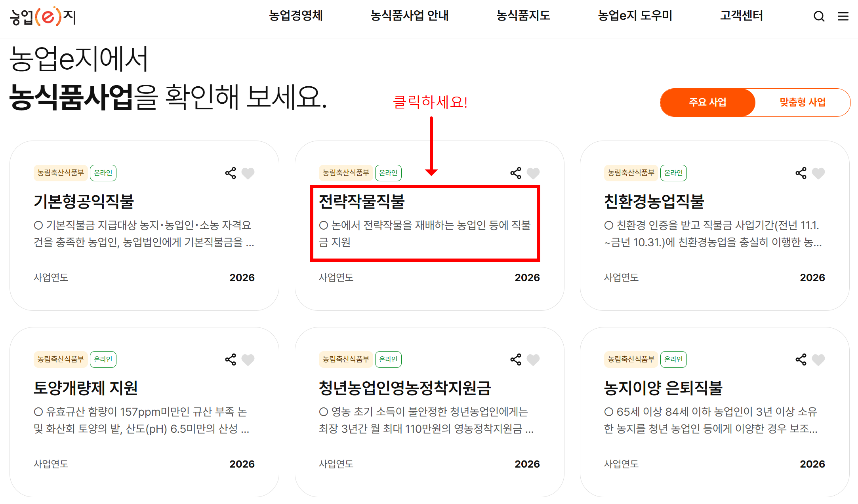Select the 주요 사업 tab
This screenshot has width=858, height=504.
pyautogui.click(x=707, y=103)
